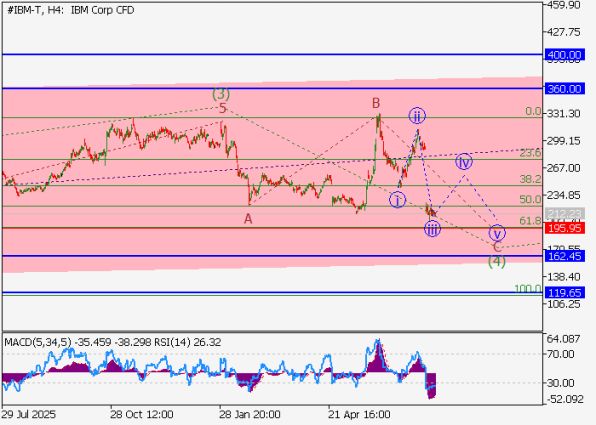Select the 360.00 price level tag
596x425 pixels.
(565, 89)
